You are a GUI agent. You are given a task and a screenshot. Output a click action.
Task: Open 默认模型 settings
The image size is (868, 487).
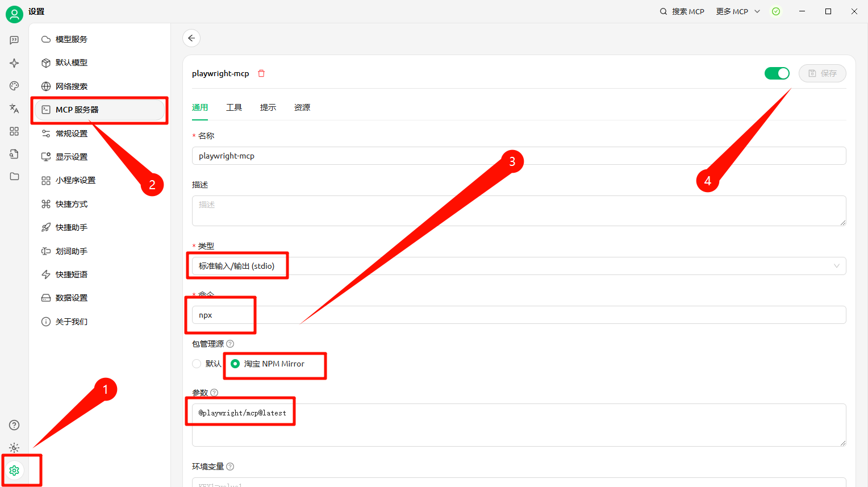pos(100,63)
